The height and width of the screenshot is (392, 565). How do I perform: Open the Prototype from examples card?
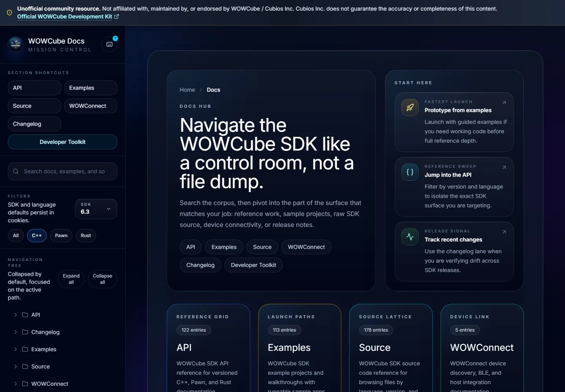pos(454,122)
